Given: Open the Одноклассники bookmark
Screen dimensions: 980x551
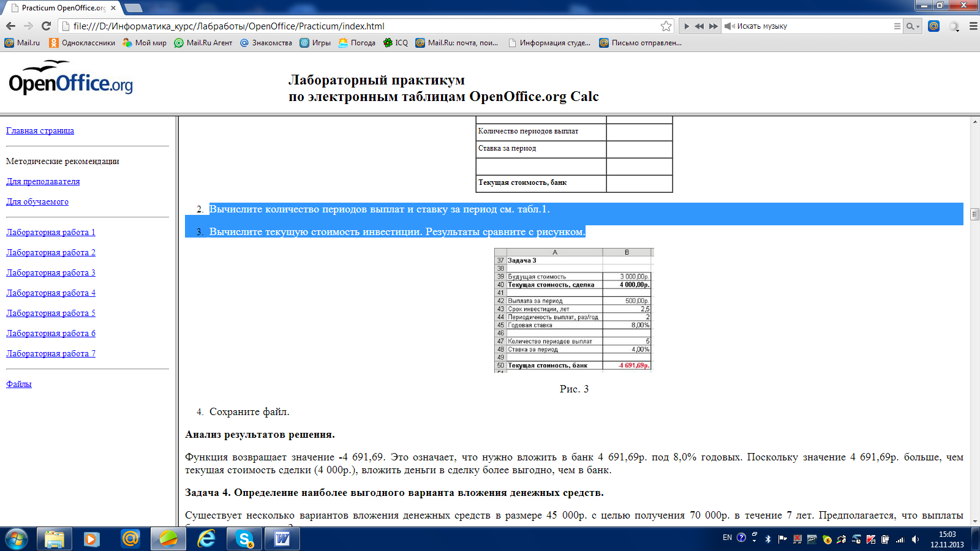Looking at the screenshot, I should [x=82, y=43].
